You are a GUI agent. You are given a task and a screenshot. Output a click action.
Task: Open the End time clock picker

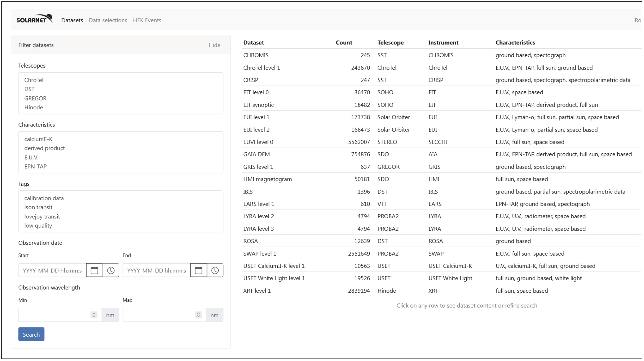point(215,270)
